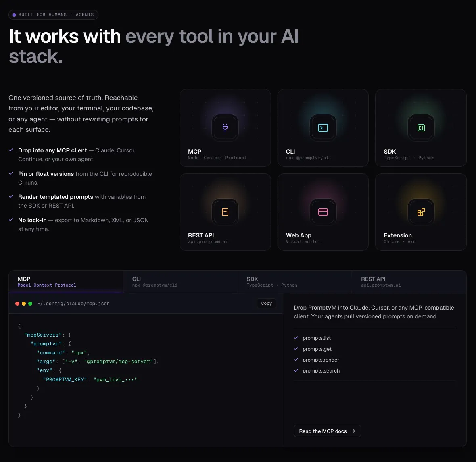Click the "Visual editor" card subtitle
The width and height of the screenshot is (476, 462).
tap(303, 242)
